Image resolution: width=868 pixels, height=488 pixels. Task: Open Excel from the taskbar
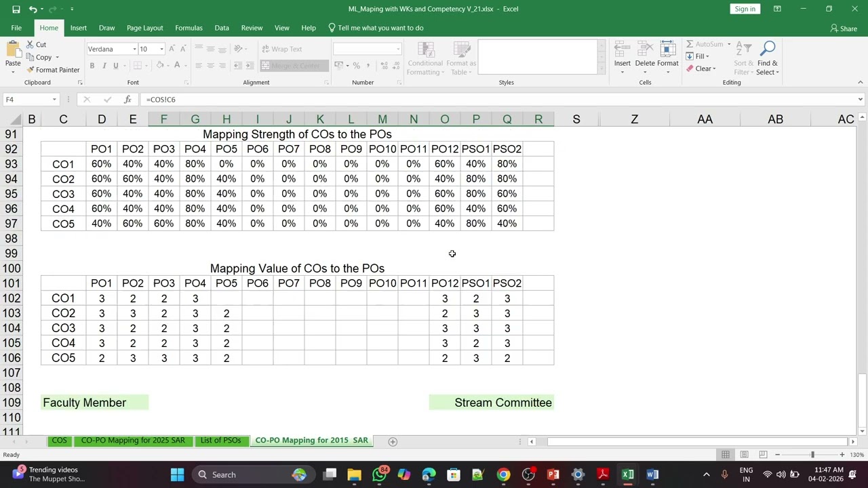point(627,474)
